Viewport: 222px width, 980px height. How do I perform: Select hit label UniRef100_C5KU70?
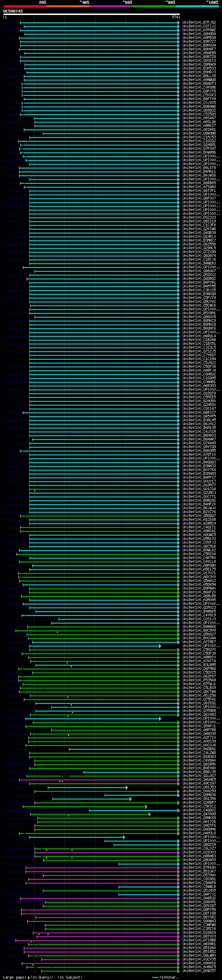(199, 650)
